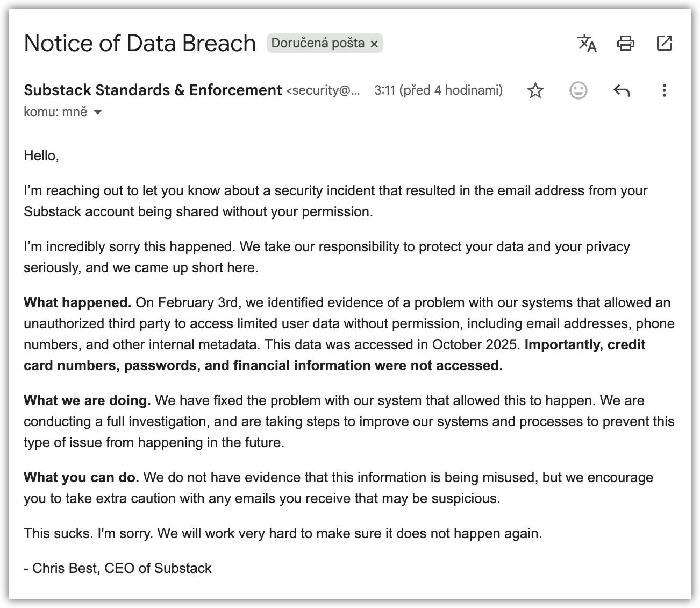Click the truncated security@ sender address
Image resolution: width=700 pixels, height=608 pixels.
[323, 90]
